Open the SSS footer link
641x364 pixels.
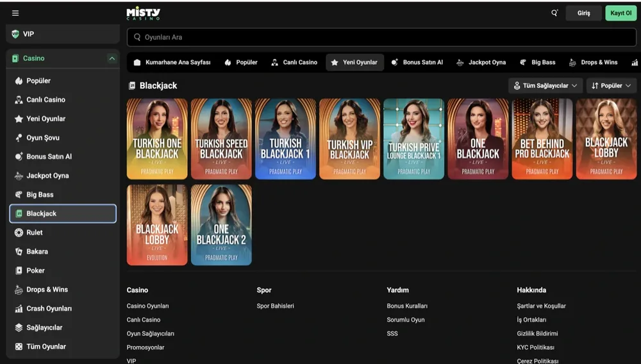click(x=392, y=334)
